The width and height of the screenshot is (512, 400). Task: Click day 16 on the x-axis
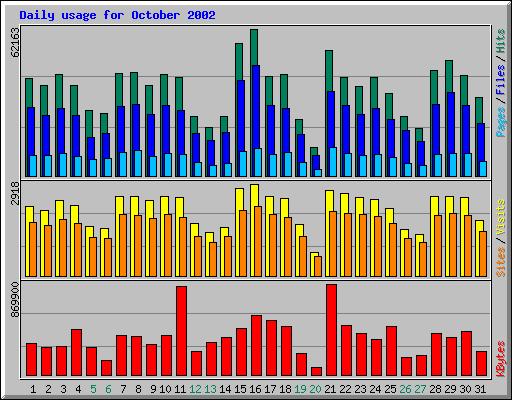(255, 389)
